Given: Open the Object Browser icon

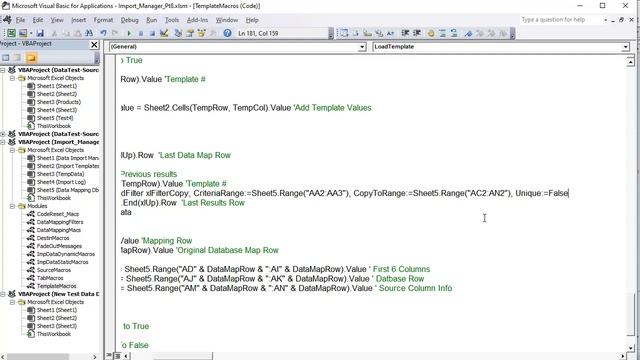Looking at the screenshot, I should [201, 33].
